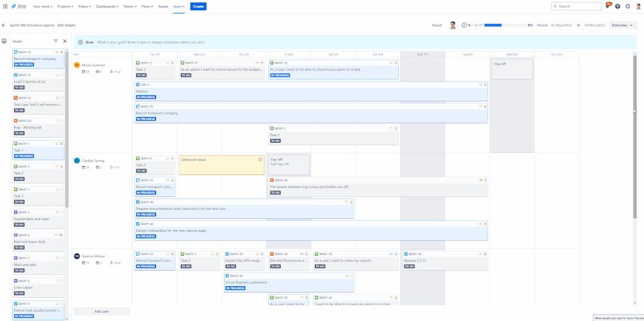This screenshot has width=644, height=321.
Task: Click the sprint progress bar
Action: [x=505, y=25]
